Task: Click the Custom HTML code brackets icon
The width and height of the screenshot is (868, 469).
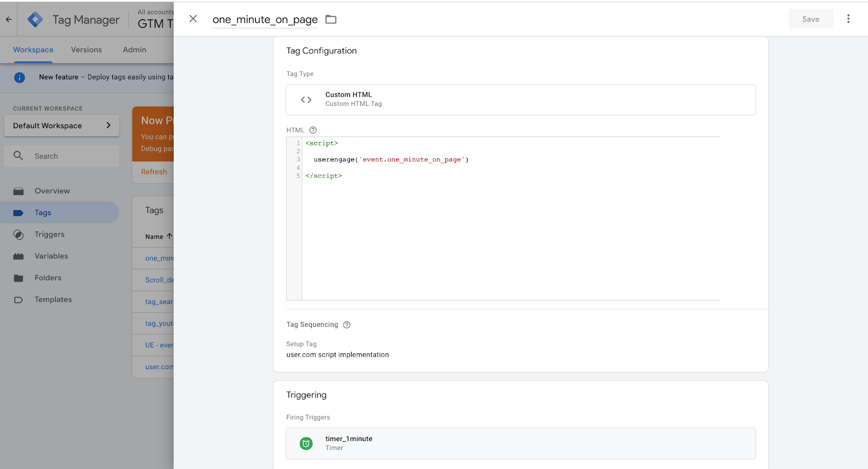Action: (306, 100)
